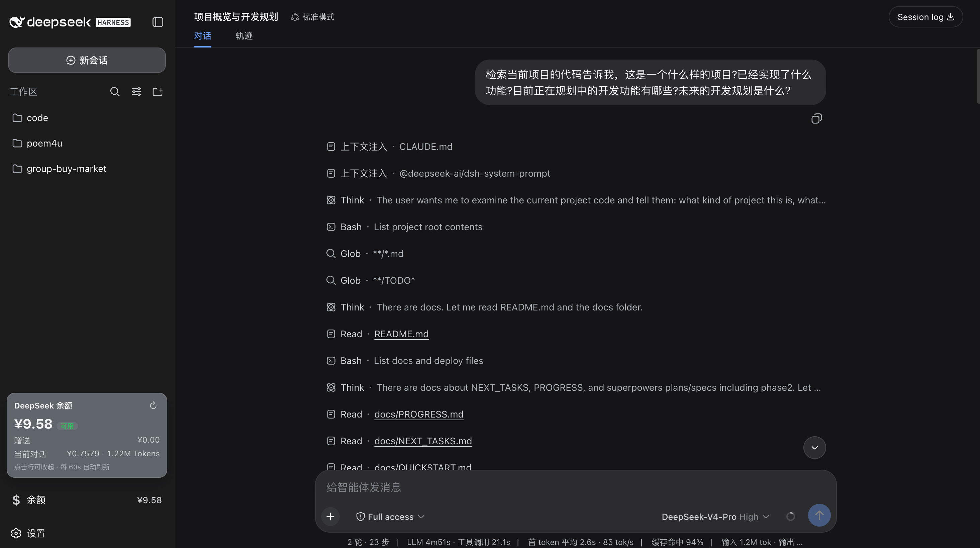
Task: Open the README.md link
Action: [x=401, y=334]
